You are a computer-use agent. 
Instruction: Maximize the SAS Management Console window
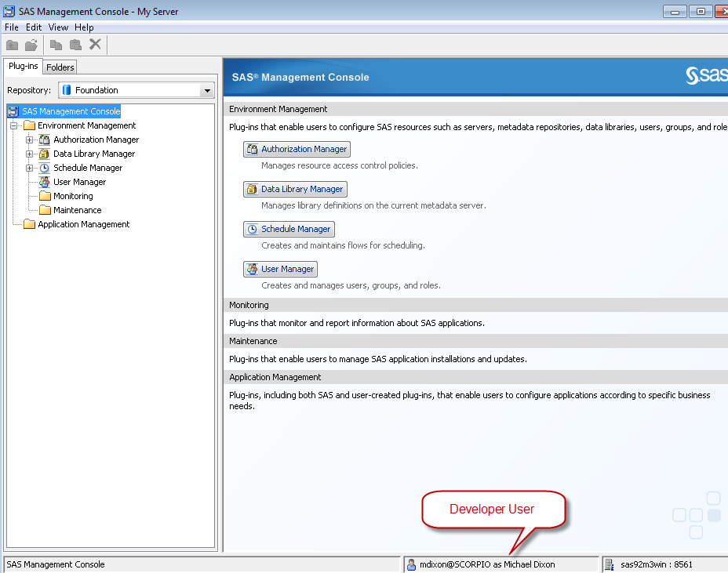[x=701, y=12]
